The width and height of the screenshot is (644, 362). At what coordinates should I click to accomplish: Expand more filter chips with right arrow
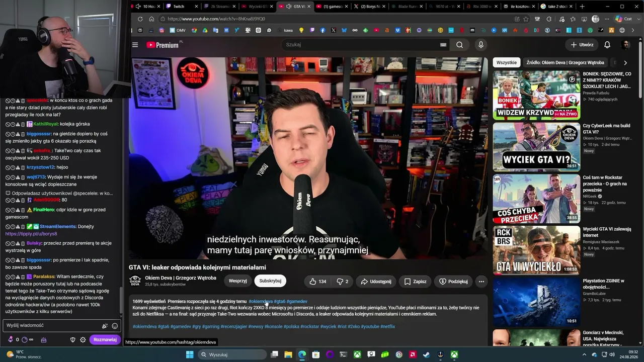[x=625, y=63]
